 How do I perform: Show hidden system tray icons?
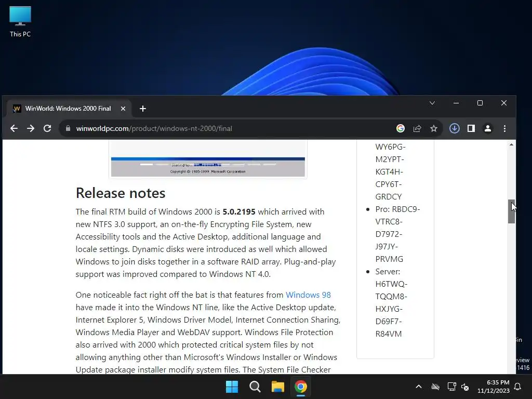(x=419, y=387)
